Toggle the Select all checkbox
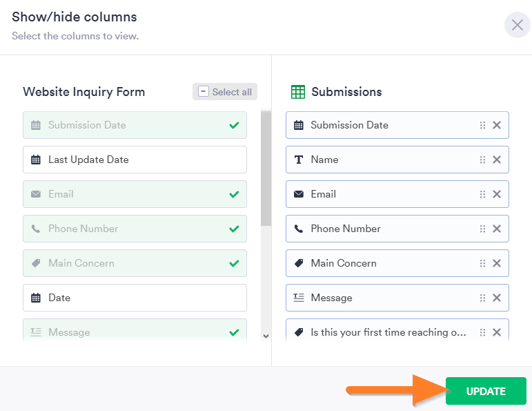This screenshot has height=411, width=532. (204, 92)
